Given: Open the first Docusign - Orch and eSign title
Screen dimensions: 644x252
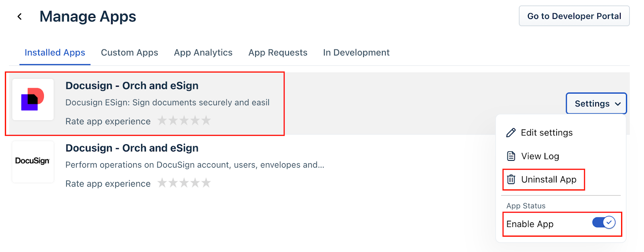Looking at the screenshot, I should click(132, 86).
